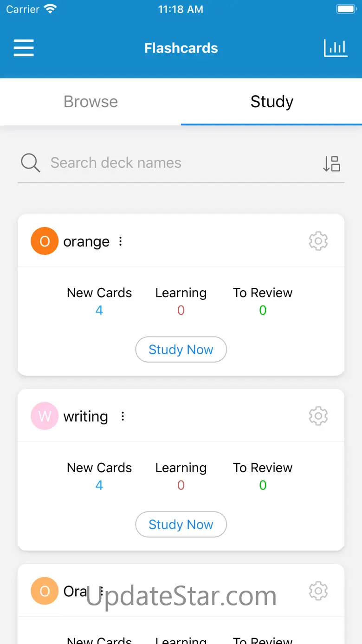Open the statistics chart icon
362x644 pixels.
(335, 48)
